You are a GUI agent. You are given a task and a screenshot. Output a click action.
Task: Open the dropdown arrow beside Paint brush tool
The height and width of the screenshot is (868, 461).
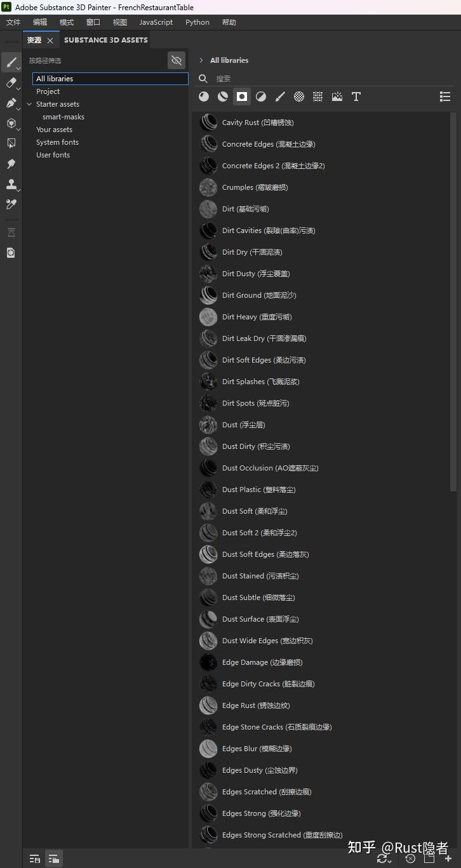click(x=19, y=68)
